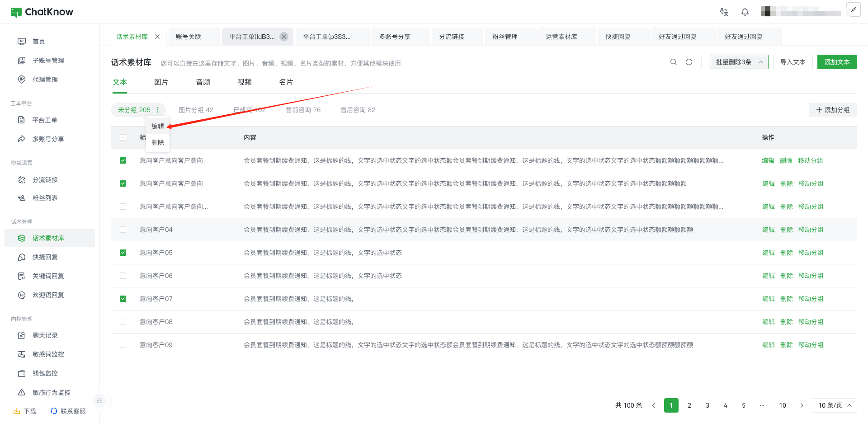Click 移动分组 for 意向客户09
The width and height of the screenshot is (868, 423).
point(811,345)
